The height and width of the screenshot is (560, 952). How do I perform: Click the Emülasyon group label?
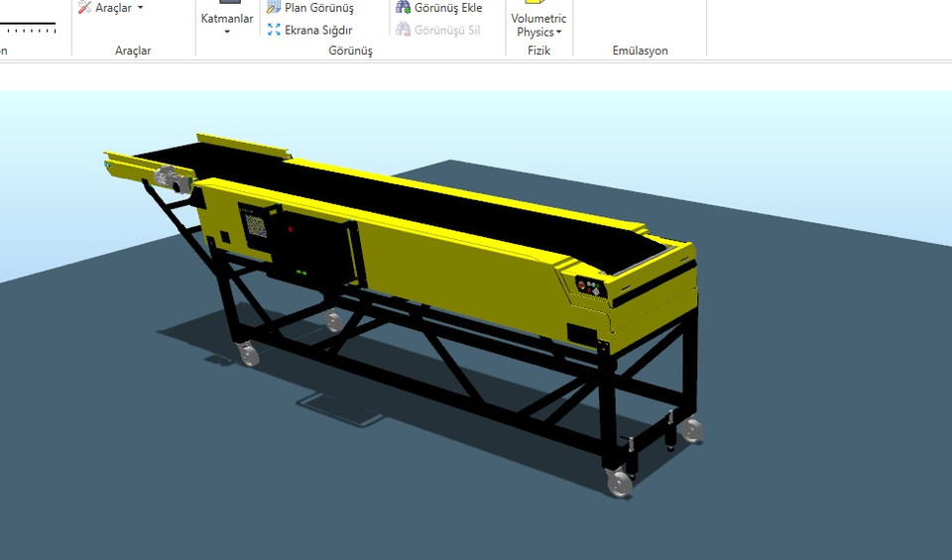[x=640, y=51]
